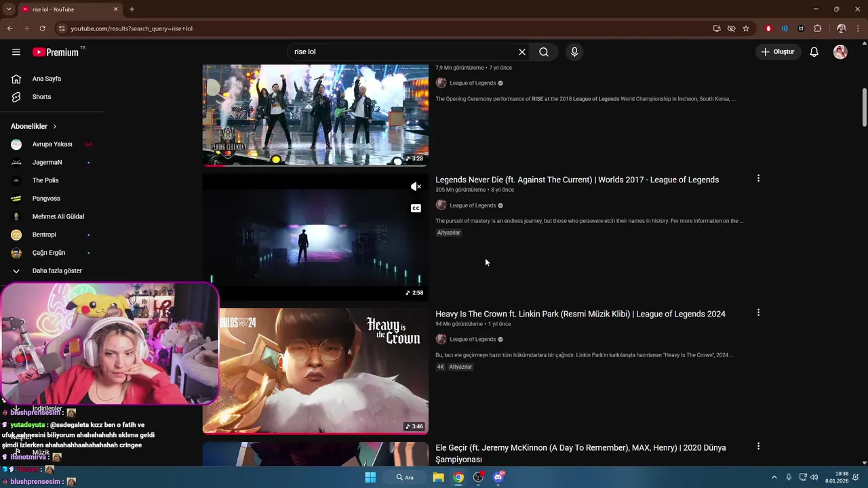
Task: Open Heavy Is The Crown video title
Action: (x=580, y=314)
